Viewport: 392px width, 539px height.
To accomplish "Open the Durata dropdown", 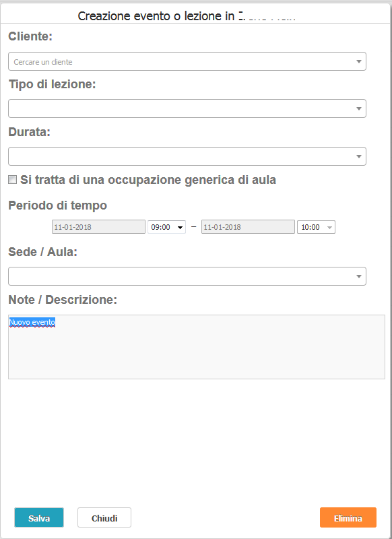I will [x=187, y=156].
